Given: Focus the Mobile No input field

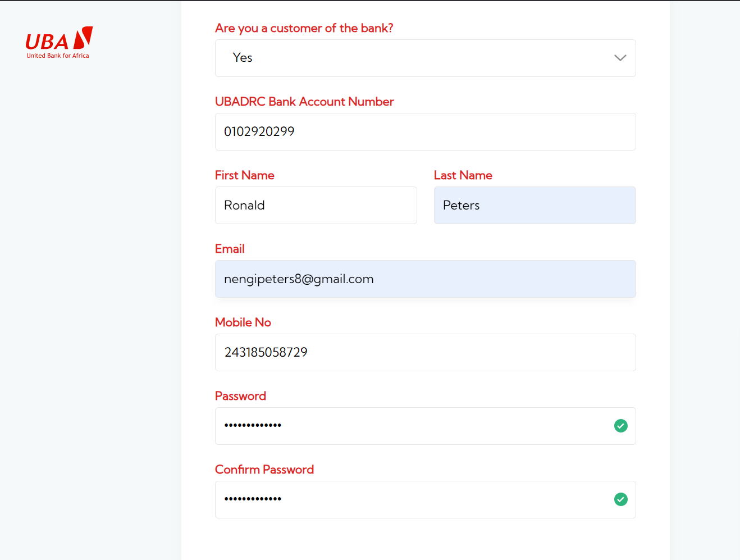Looking at the screenshot, I should pyautogui.click(x=425, y=353).
